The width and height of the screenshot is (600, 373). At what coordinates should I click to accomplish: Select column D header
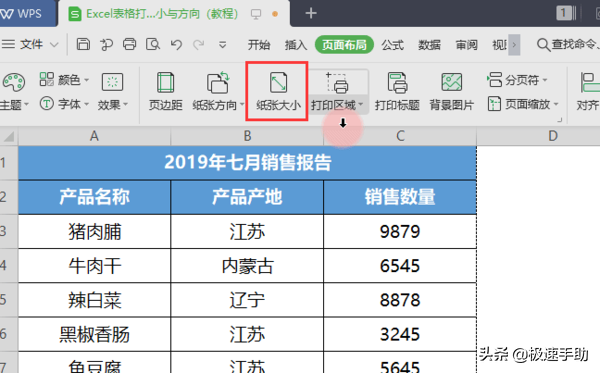click(x=553, y=136)
